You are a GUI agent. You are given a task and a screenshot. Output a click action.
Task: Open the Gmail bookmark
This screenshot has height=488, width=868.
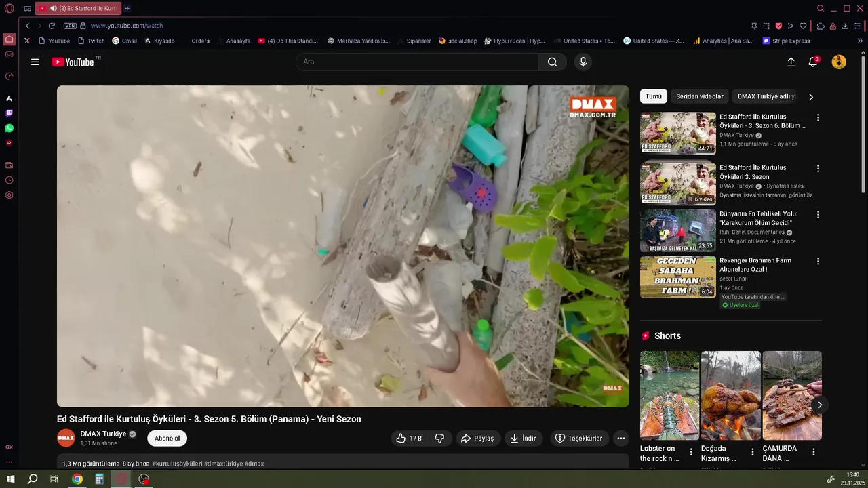(124, 41)
